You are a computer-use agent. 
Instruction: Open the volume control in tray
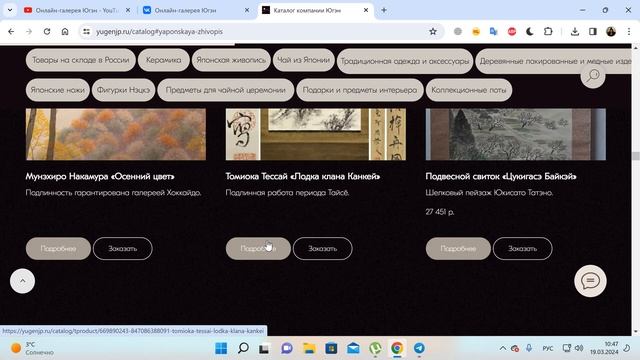point(579,348)
